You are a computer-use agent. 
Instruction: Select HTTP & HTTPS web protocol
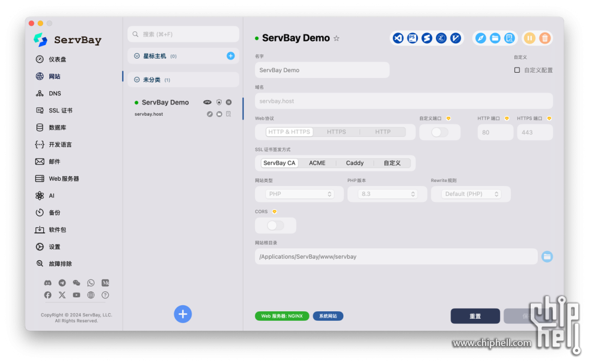[289, 132]
